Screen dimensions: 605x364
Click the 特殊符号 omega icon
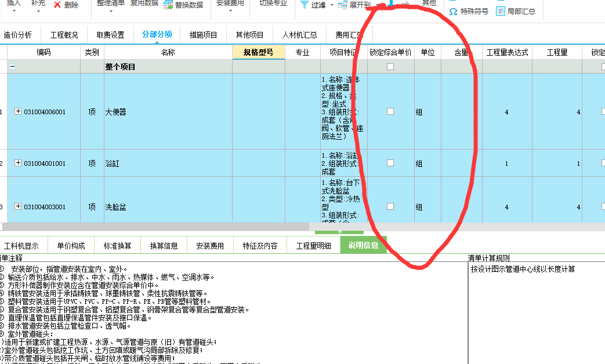pos(454,12)
